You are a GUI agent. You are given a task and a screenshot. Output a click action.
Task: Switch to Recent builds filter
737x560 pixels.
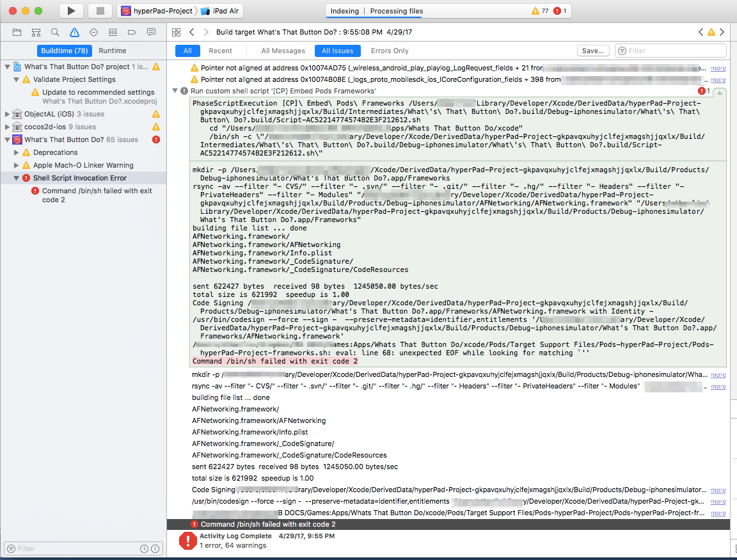[x=220, y=51]
